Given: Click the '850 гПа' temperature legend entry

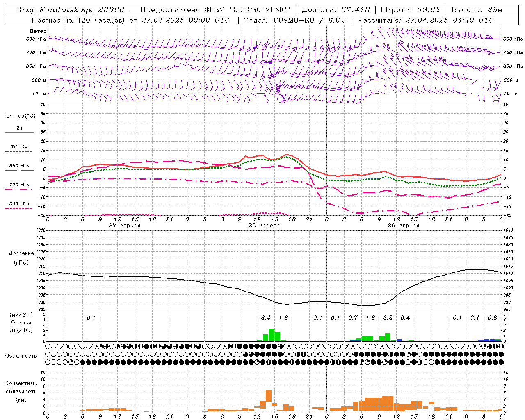Looking at the screenshot, I should pyautogui.click(x=19, y=166).
